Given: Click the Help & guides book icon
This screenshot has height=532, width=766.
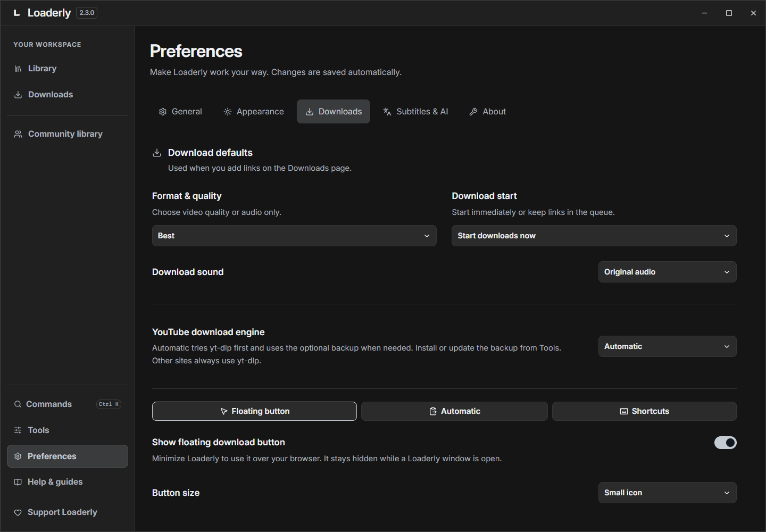Looking at the screenshot, I should coord(18,482).
